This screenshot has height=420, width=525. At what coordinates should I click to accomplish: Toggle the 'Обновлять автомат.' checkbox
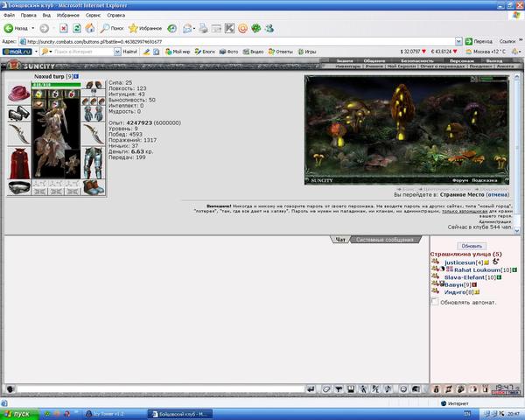tap(434, 301)
